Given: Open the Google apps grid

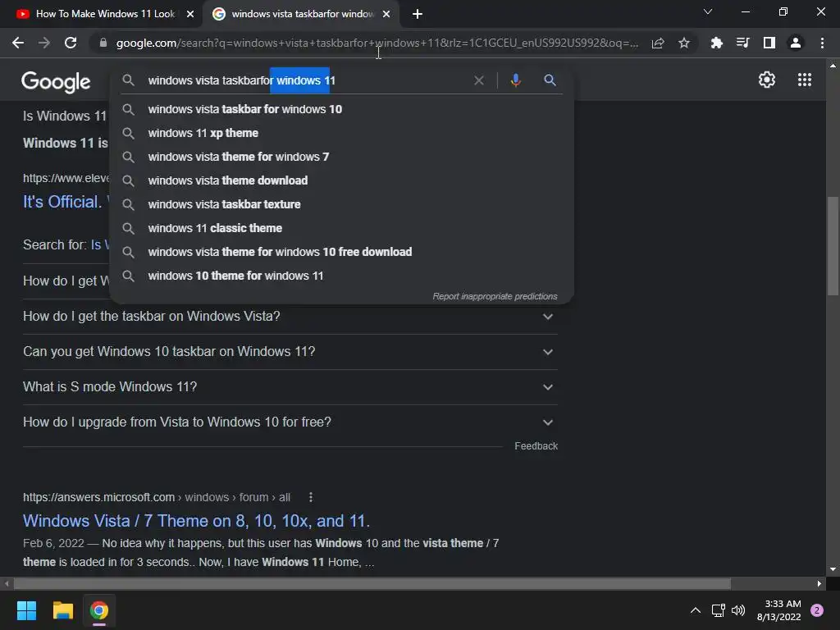Looking at the screenshot, I should tap(805, 80).
